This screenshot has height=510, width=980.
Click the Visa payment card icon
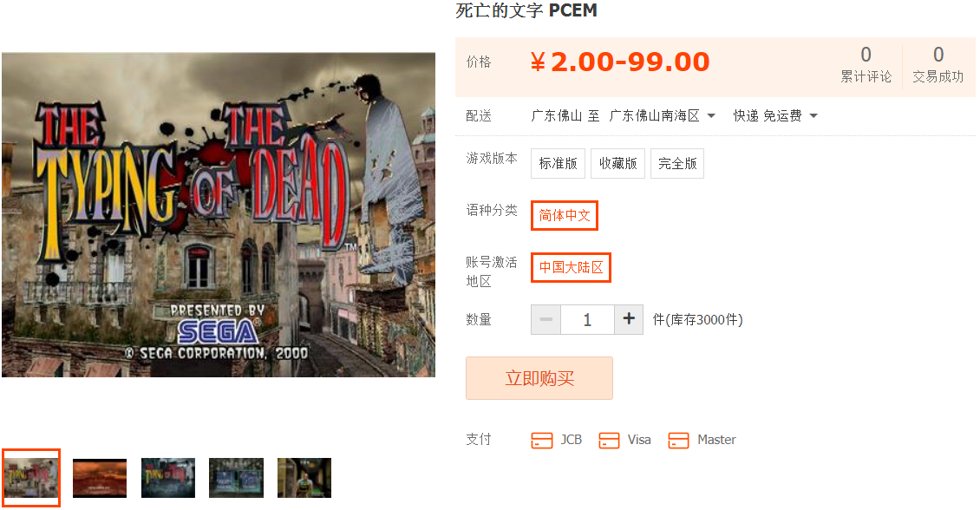tap(609, 440)
